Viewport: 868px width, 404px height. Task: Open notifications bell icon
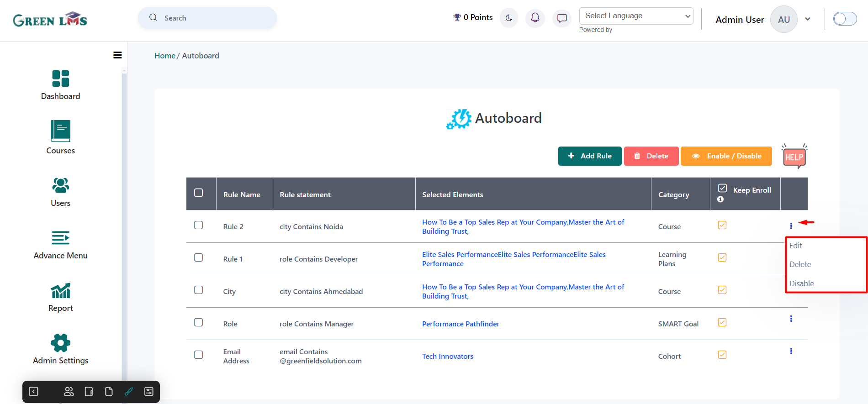point(535,18)
